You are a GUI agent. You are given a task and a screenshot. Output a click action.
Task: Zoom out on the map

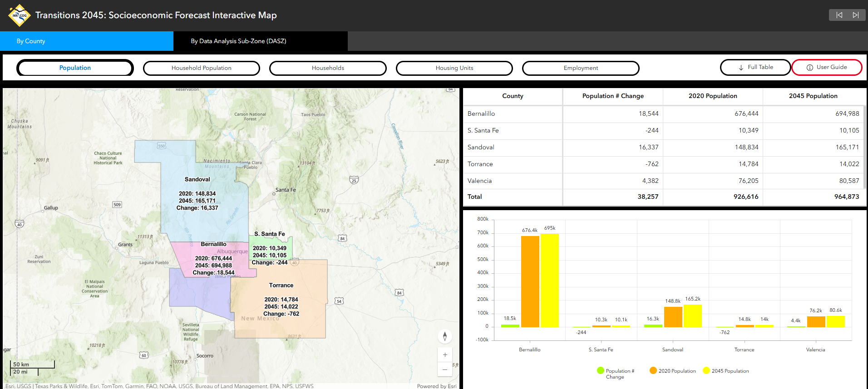pos(445,369)
